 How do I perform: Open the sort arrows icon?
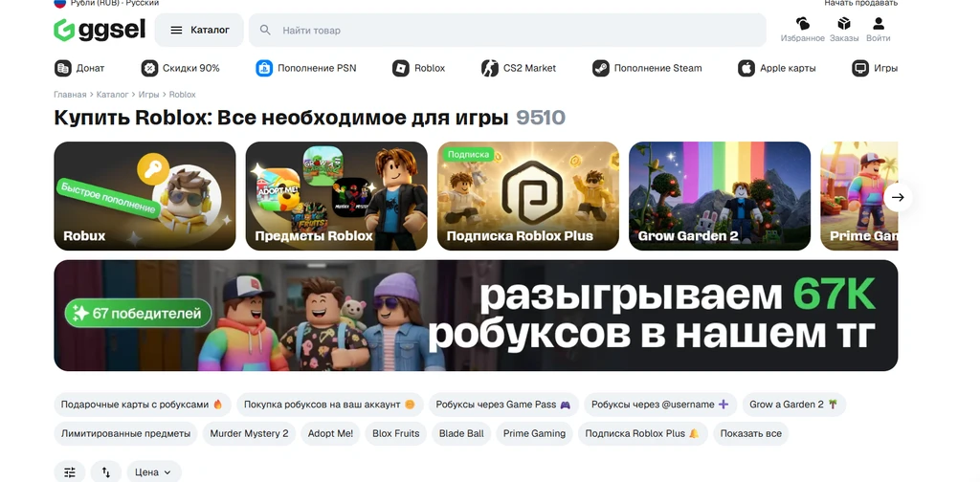point(106,472)
